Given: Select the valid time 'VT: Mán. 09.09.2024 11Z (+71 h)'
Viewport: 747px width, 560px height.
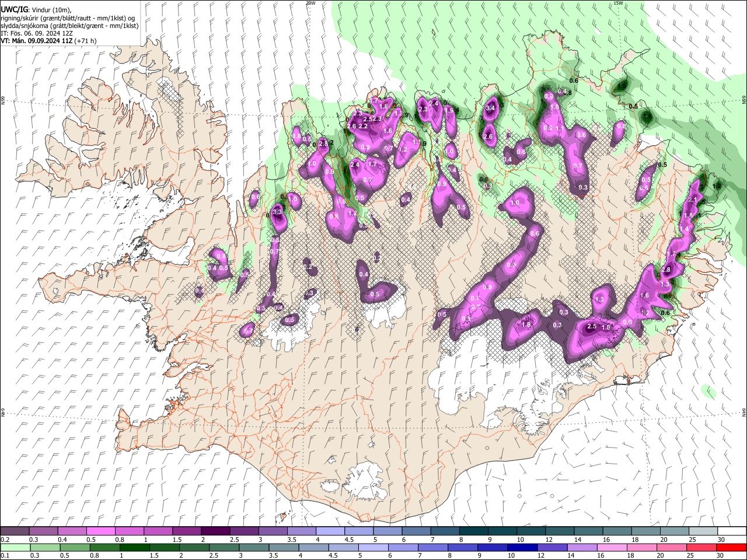Looking at the screenshot, I should tap(48, 41).
